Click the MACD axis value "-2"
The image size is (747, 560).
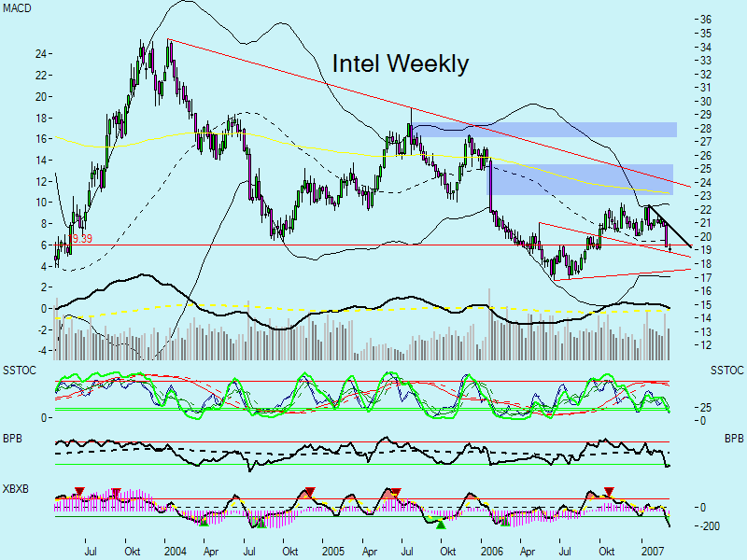coord(41,330)
